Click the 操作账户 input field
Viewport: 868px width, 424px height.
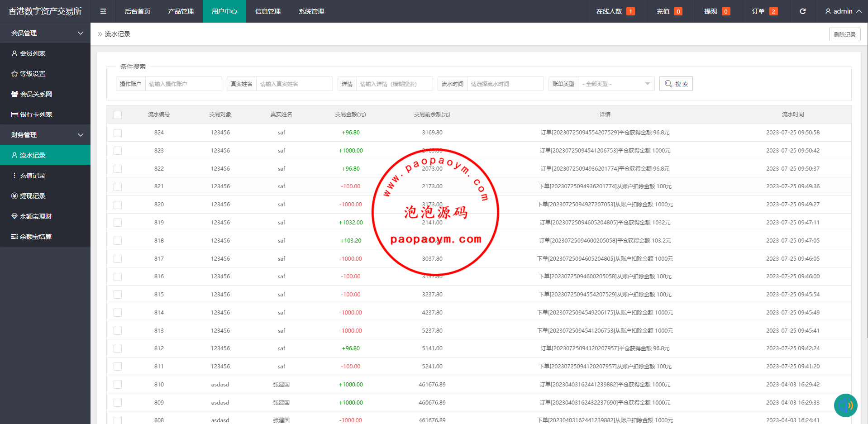click(183, 84)
